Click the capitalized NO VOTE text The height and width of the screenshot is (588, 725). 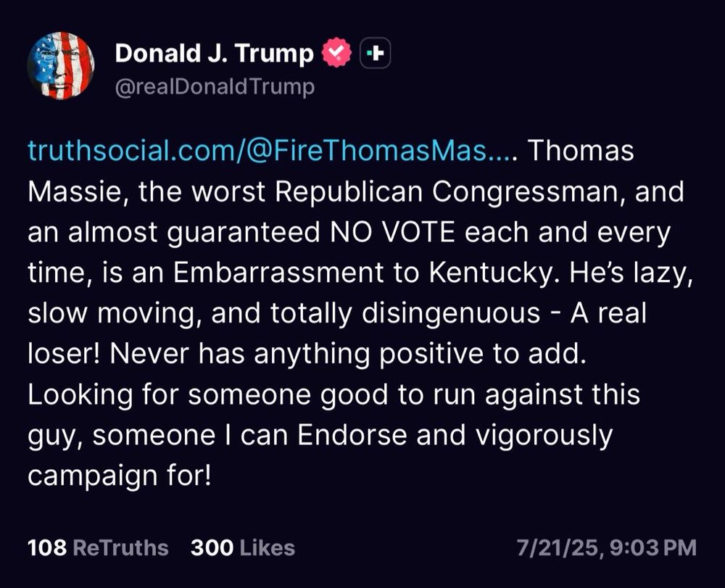point(392,232)
